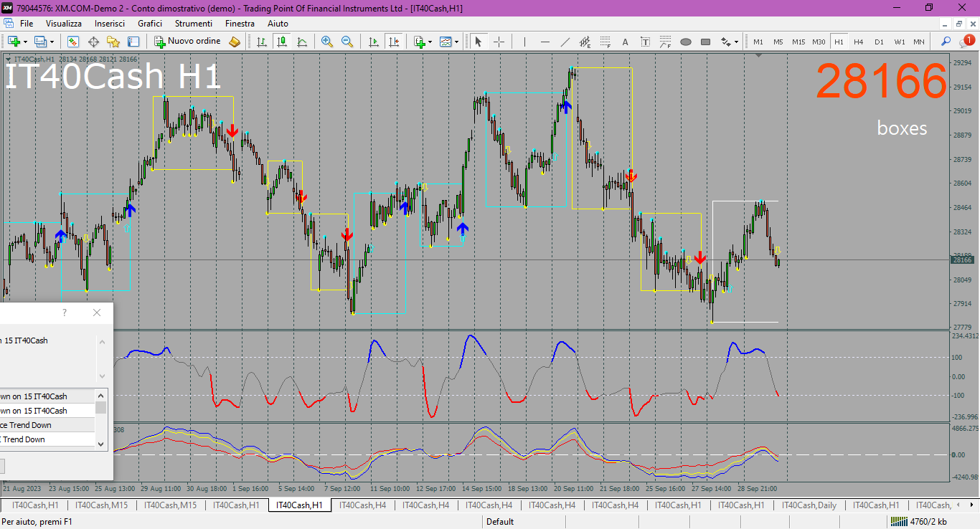
Task: Expand the new chart dropdown arrow
Action: pos(25,42)
